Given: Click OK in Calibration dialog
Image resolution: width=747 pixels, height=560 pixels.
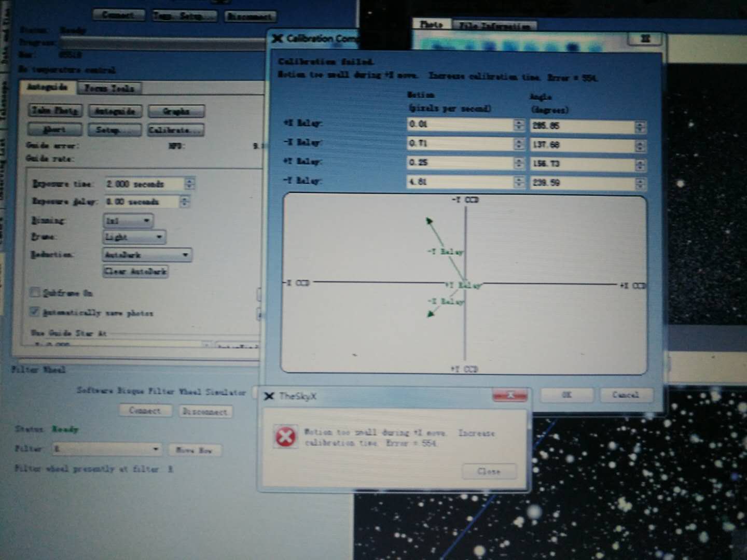Looking at the screenshot, I should click(x=567, y=395).
